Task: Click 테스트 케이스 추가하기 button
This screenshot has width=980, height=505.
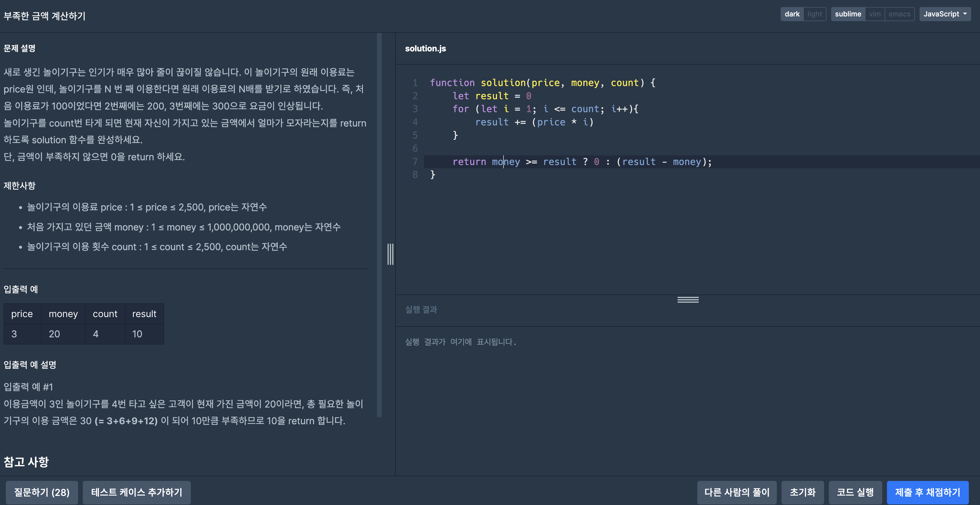Action: click(137, 492)
